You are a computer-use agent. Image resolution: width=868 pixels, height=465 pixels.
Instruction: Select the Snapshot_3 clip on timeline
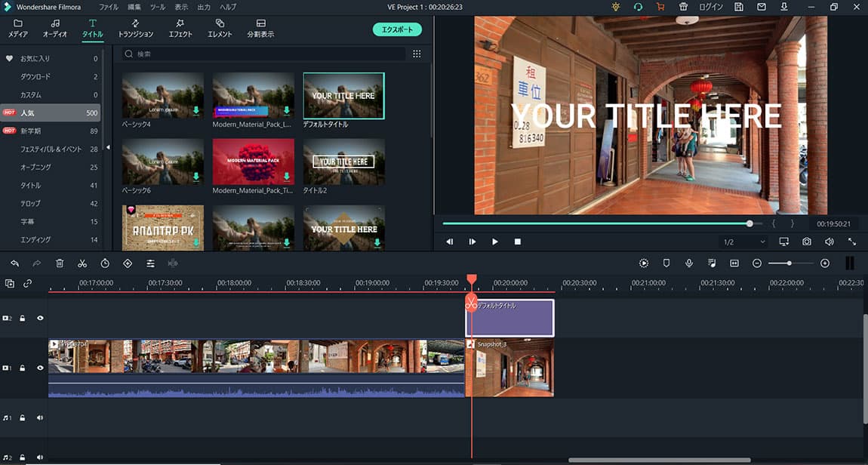pos(509,368)
